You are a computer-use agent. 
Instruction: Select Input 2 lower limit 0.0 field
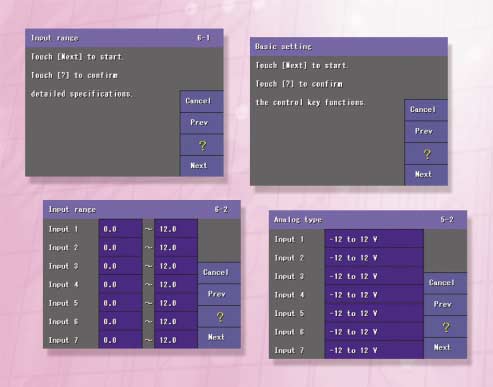click(120, 247)
